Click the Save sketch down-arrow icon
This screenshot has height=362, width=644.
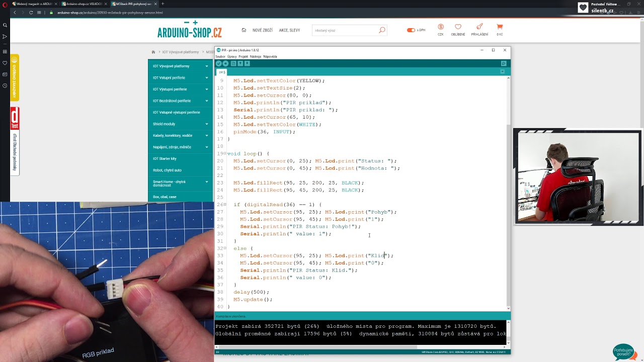(x=247, y=63)
